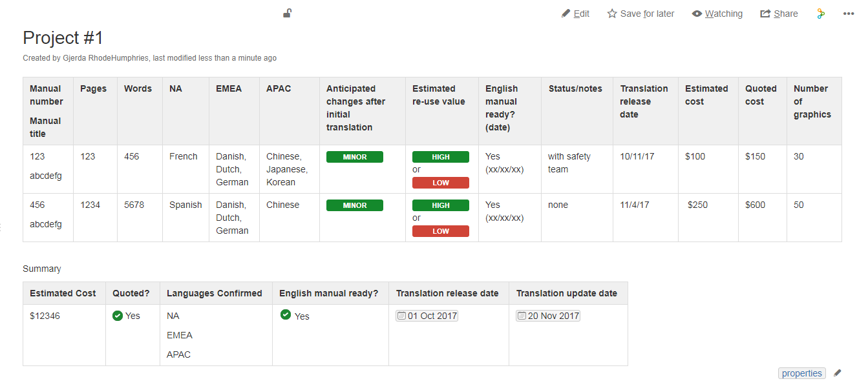Click the green check next to Quoted Yes

tap(118, 316)
